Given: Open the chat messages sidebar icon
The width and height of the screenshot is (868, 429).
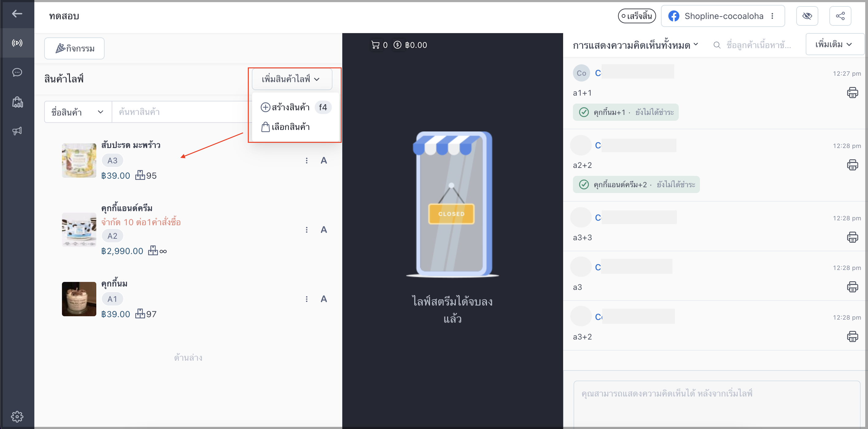Looking at the screenshot, I should coord(17,72).
